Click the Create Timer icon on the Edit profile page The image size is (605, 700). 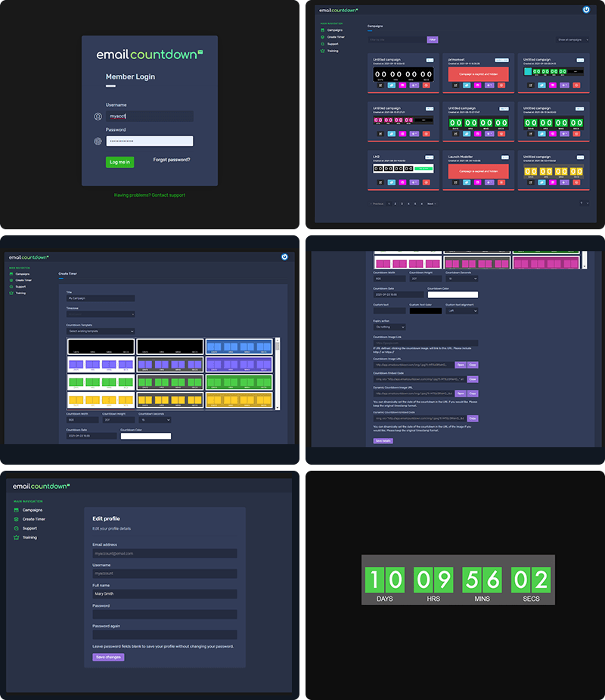[x=16, y=519]
